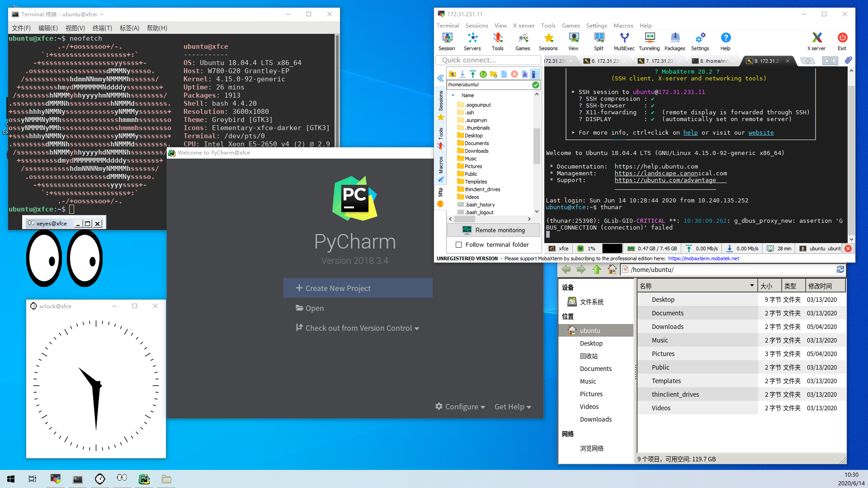868x488 pixels.
Task: Open the Sessions menu in MobaXterm
Action: point(477,25)
